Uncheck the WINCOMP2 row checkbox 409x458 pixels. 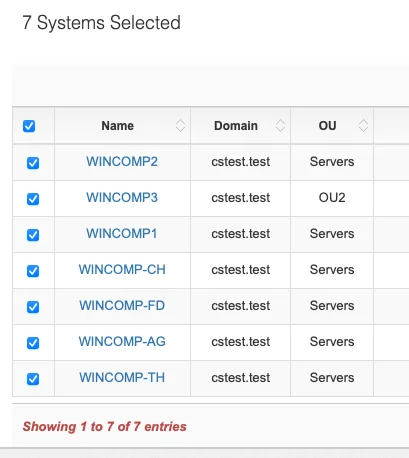pos(33,163)
